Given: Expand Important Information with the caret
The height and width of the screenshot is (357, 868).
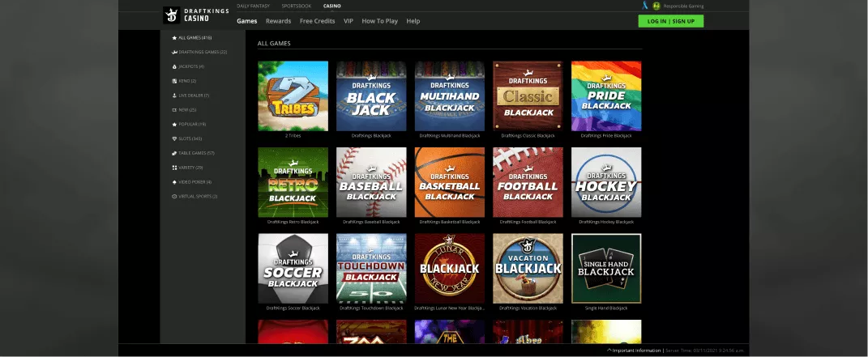Looking at the screenshot, I should click(609, 351).
